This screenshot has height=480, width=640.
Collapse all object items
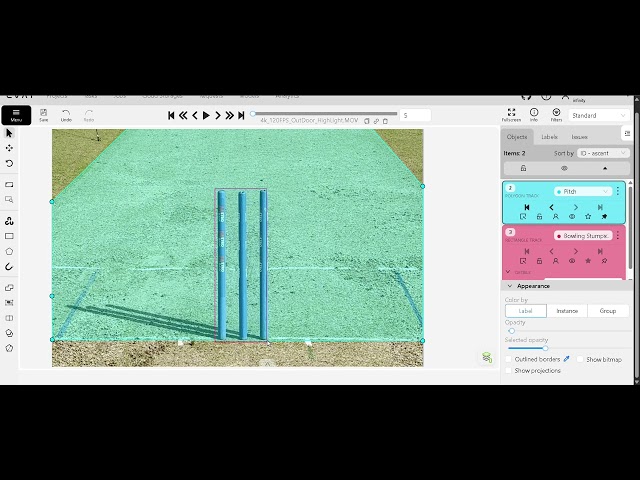tap(605, 168)
